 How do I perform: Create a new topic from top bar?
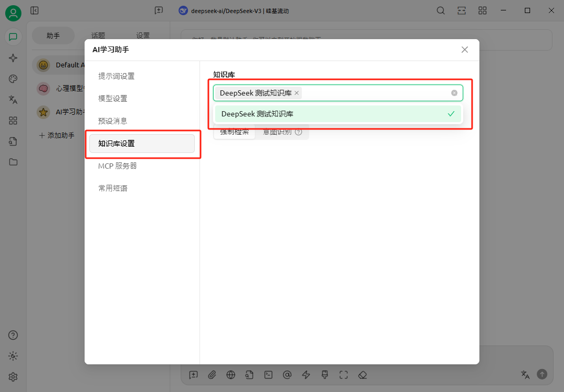pyautogui.click(x=159, y=10)
